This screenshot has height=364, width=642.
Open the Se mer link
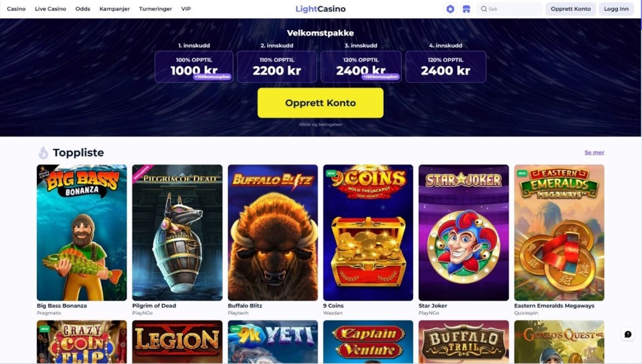click(594, 152)
